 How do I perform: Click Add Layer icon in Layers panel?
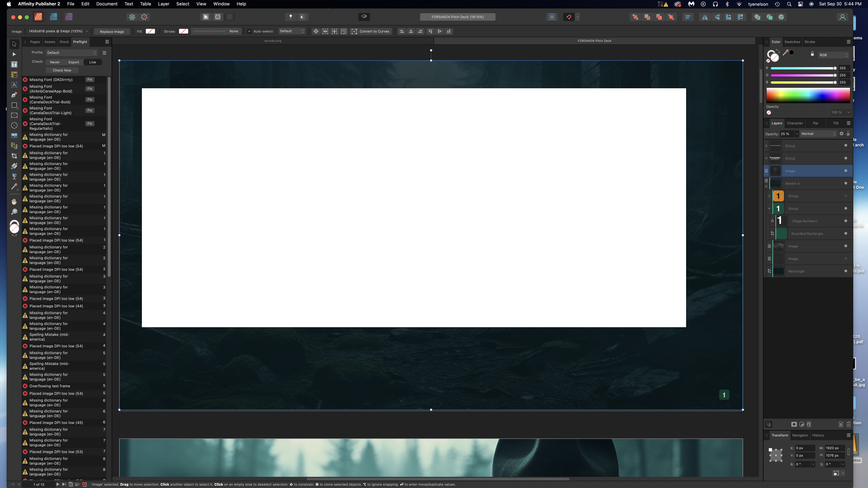(841, 424)
